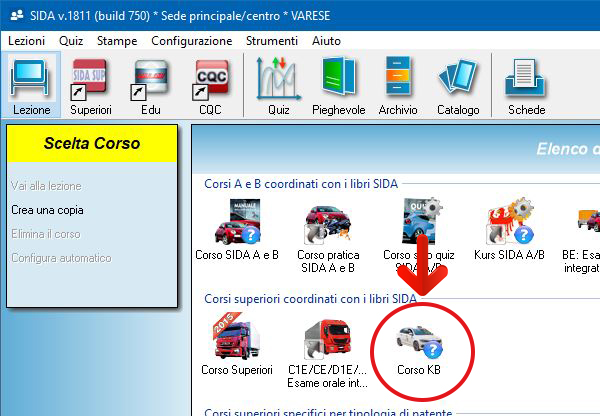Screen dimensions: 600x416
Task: Select the Corso Superiori truck icon
Action: pyautogui.click(x=236, y=345)
